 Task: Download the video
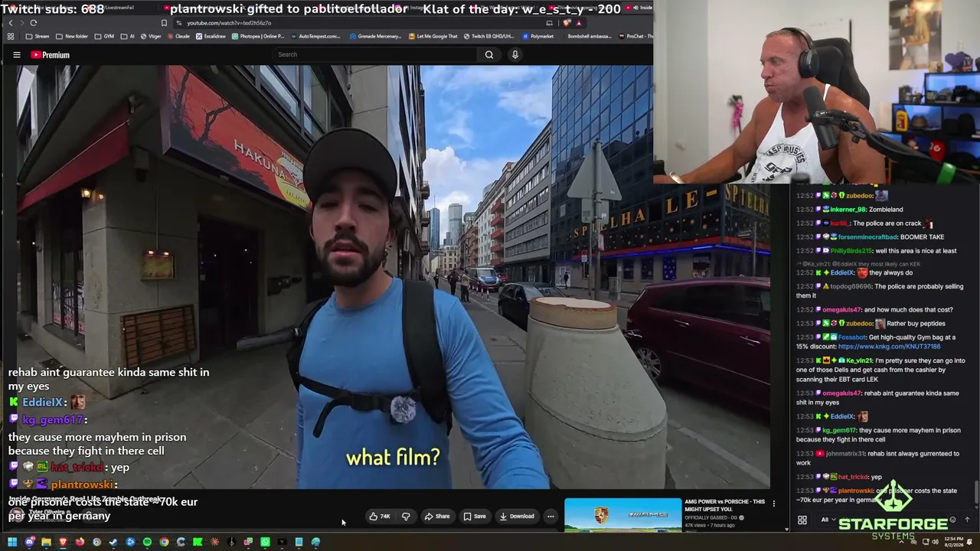(517, 517)
